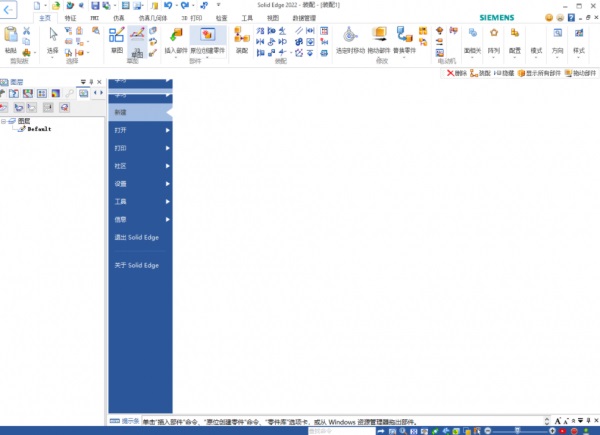Toggle 显示所有部件 (Show all components)
This screenshot has height=435, width=600.
tap(538, 73)
